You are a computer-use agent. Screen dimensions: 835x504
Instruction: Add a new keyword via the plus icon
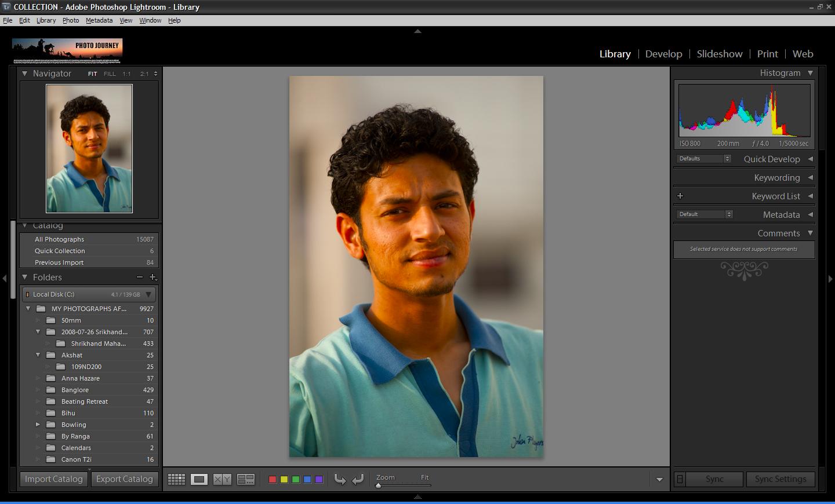pos(680,196)
